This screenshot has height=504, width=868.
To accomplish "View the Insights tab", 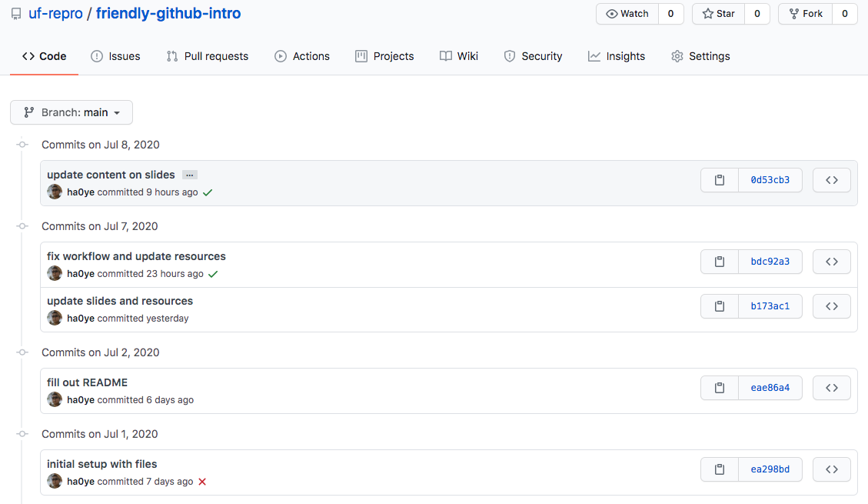I will coord(616,56).
